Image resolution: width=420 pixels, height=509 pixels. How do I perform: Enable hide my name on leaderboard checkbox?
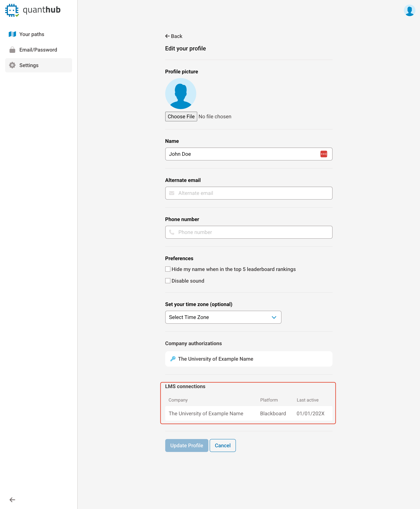tap(168, 269)
